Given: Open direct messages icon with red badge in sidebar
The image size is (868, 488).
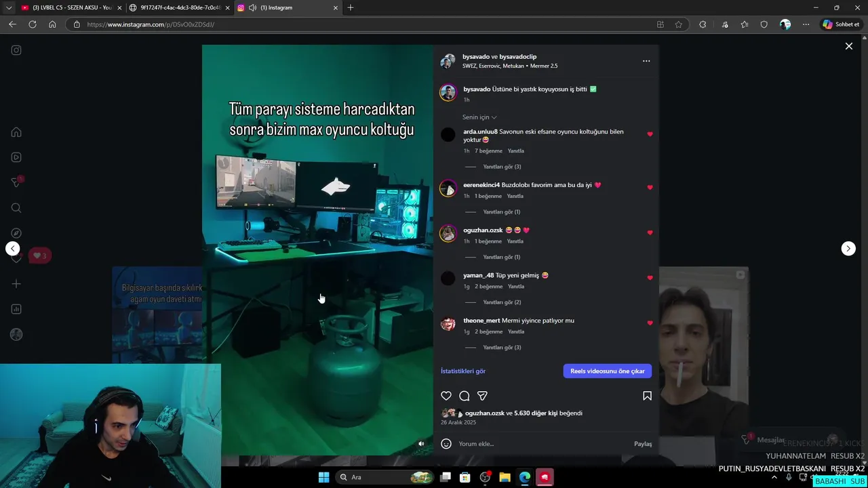Looking at the screenshot, I should coord(17,182).
